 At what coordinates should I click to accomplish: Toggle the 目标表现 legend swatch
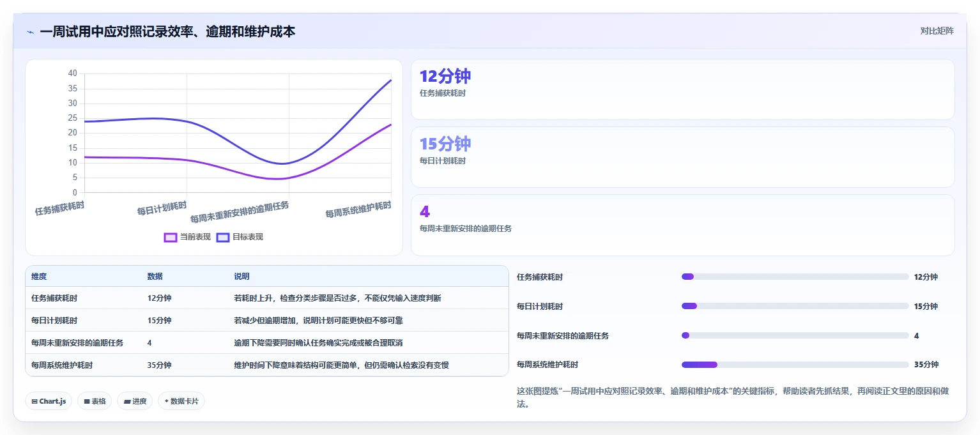[223, 237]
